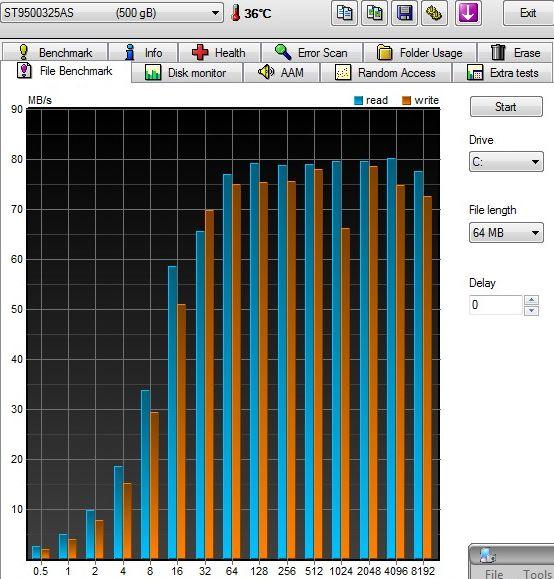Click the blue read legend swatch

[x=358, y=100]
